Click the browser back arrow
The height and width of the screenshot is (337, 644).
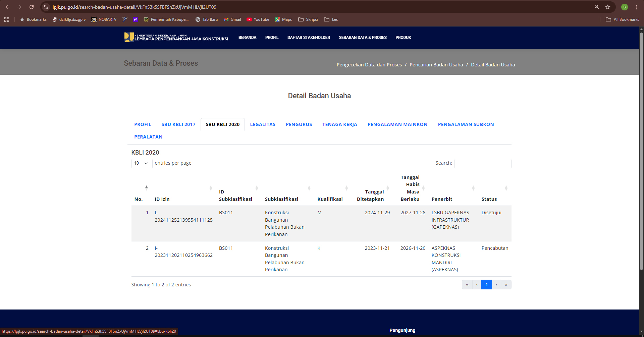(x=7, y=7)
